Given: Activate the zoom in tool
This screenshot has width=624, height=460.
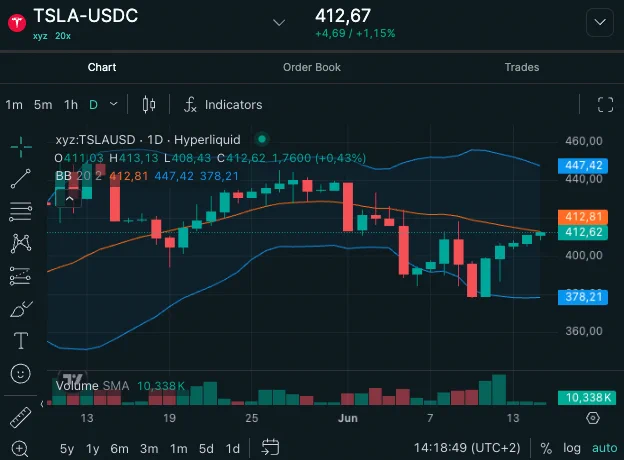Looking at the screenshot, I should pyautogui.click(x=20, y=449).
